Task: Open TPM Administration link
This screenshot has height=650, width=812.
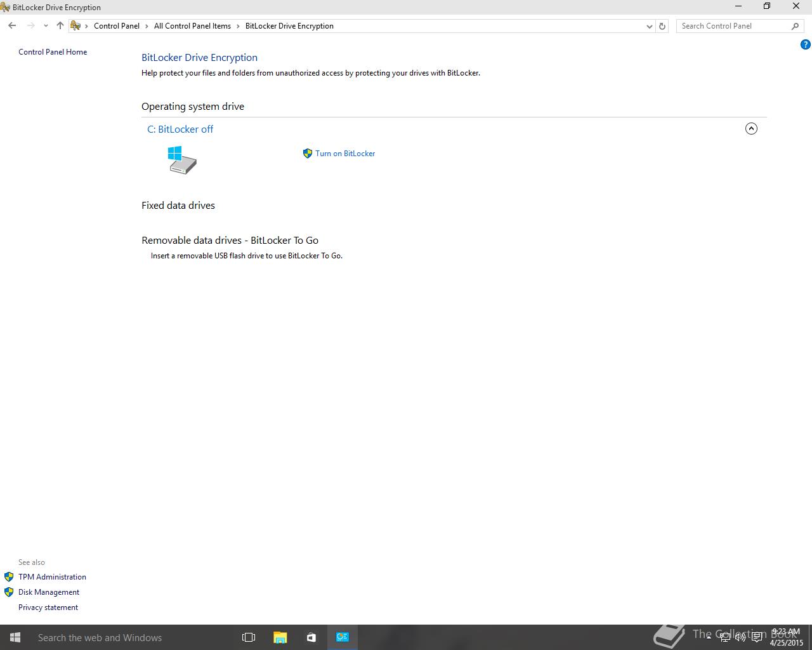Action: tap(52, 577)
